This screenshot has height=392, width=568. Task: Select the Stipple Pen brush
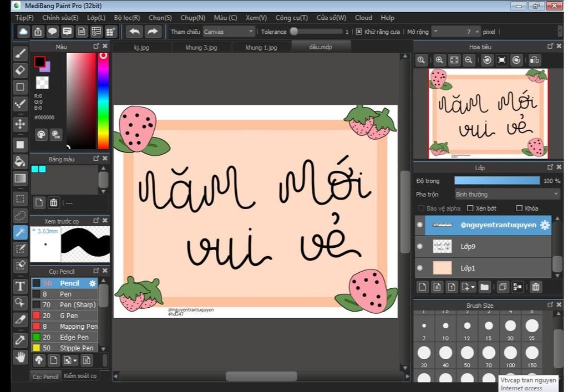click(x=64, y=348)
